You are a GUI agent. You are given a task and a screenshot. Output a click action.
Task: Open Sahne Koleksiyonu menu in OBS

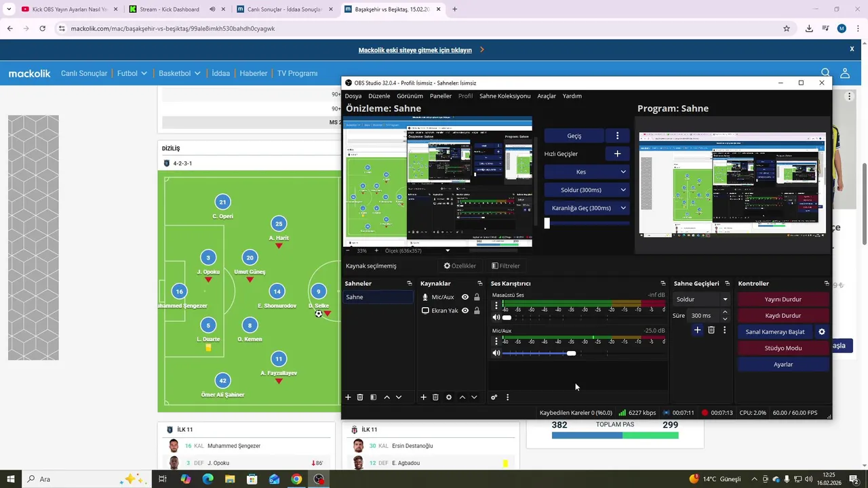505,96
